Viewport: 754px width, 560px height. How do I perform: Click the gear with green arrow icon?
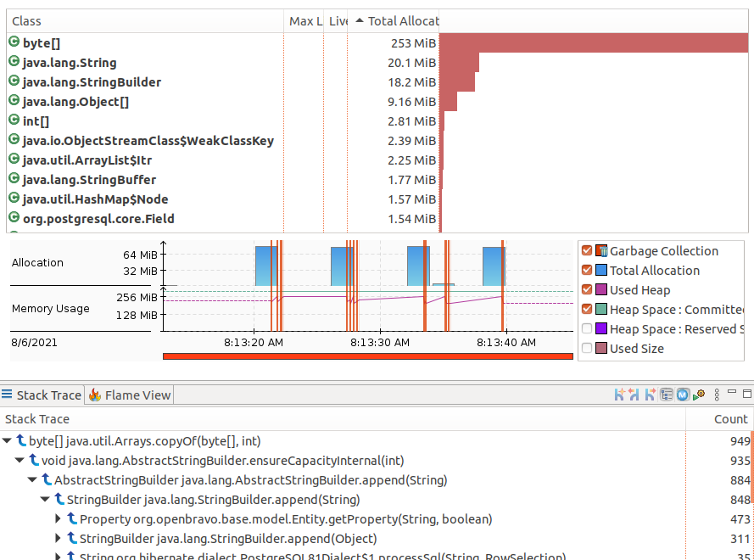[x=699, y=395]
